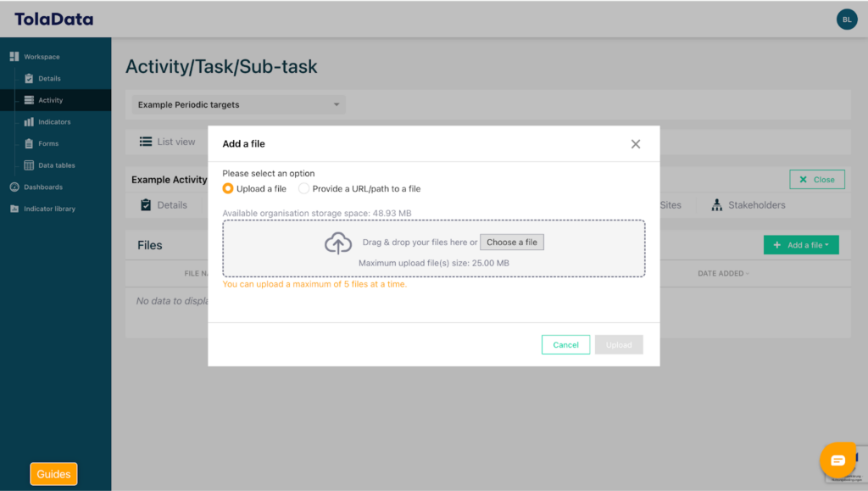Click the Forms icon in sidebar
This screenshot has height=491, width=868.
pos(29,143)
